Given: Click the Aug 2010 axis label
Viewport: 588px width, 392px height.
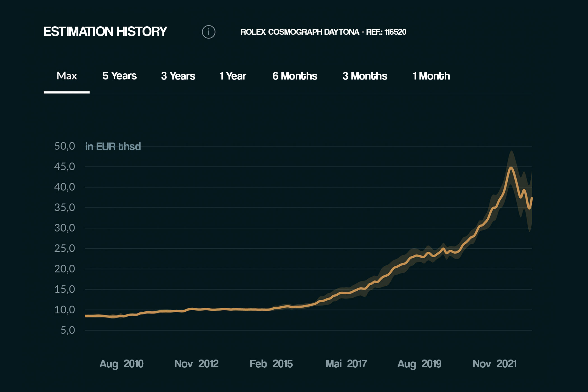Looking at the screenshot, I should pyautogui.click(x=122, y=364).
